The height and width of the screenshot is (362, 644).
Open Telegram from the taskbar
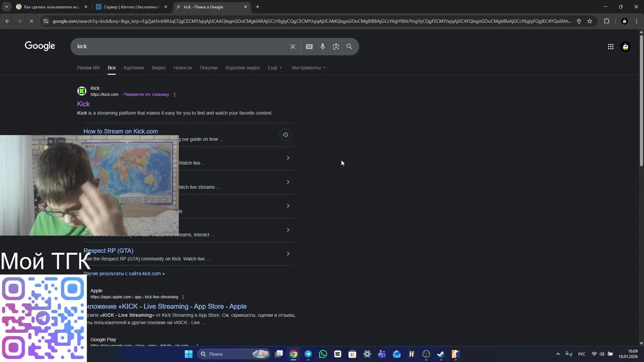308,354
